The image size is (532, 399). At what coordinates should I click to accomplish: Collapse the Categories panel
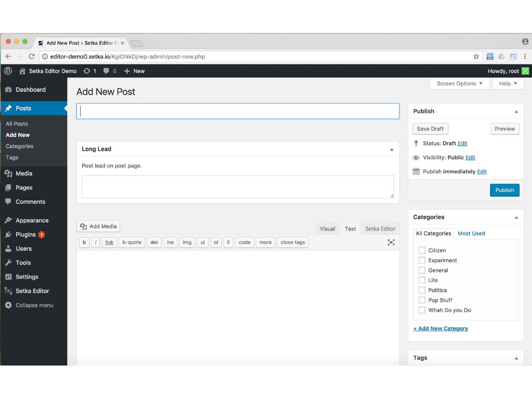516,218
